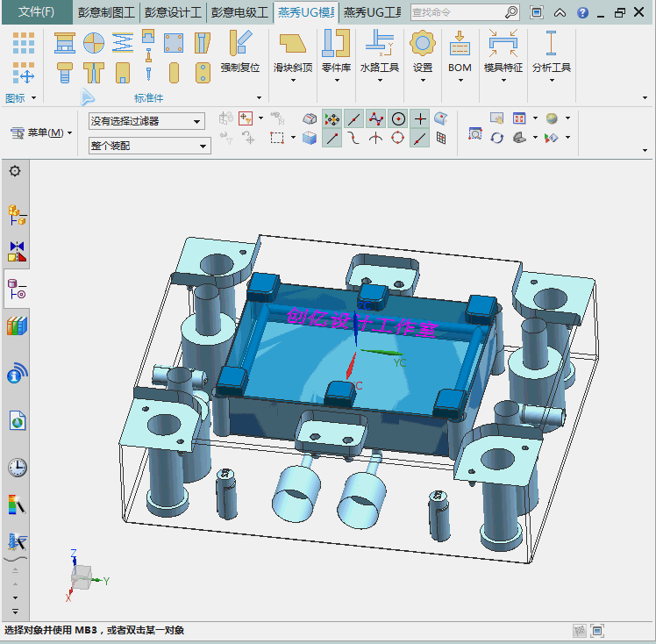656x644 pixels.
Task: Open the Constraint Navigator sidebar tab
Action: tap(17, 251)
